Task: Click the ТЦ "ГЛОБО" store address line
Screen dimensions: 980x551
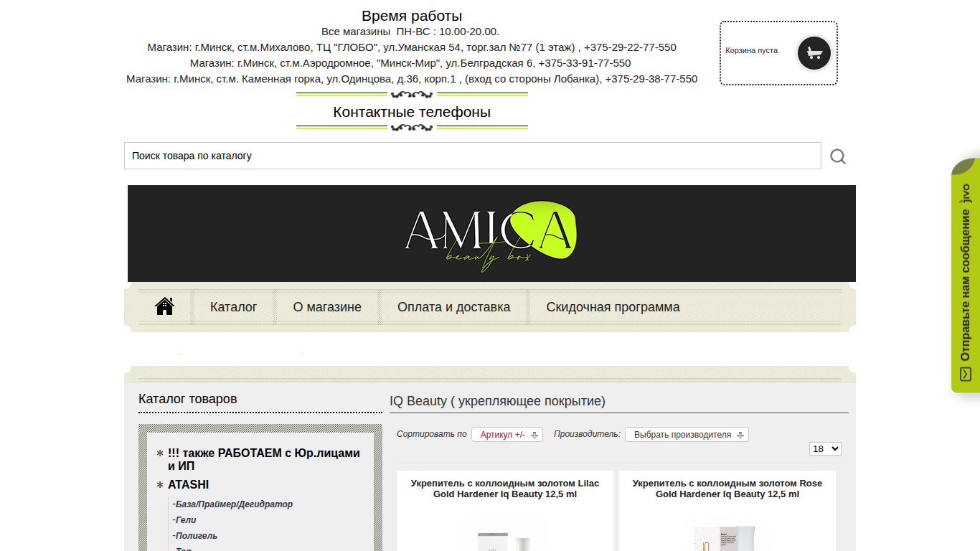Action: click(412, 47)
